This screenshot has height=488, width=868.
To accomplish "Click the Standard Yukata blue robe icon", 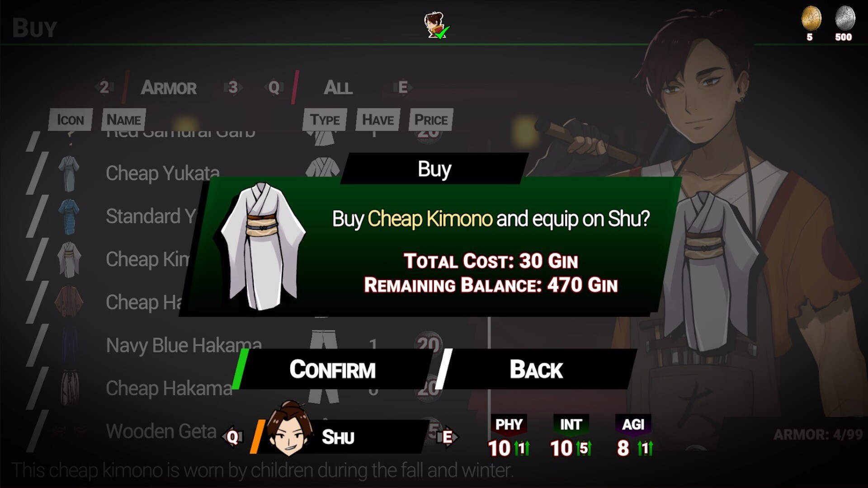I will 69,216.
